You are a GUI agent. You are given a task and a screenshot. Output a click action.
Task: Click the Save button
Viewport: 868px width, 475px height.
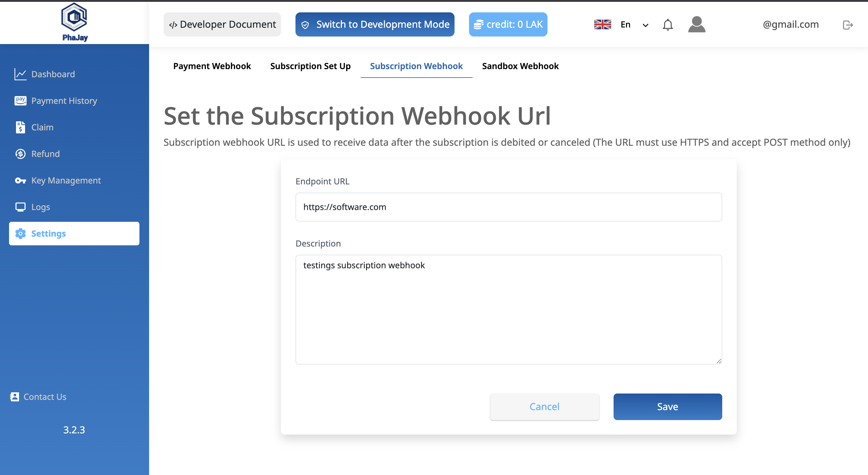pos(667,406)
